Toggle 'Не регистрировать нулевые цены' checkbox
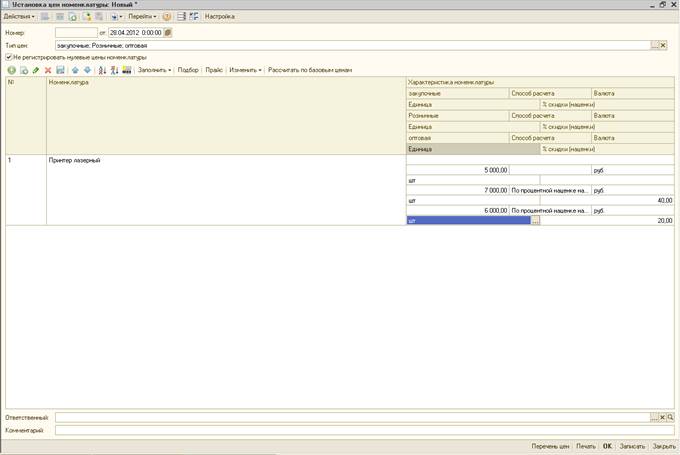This screenshot has width=680, height=455. coord(9,57)
